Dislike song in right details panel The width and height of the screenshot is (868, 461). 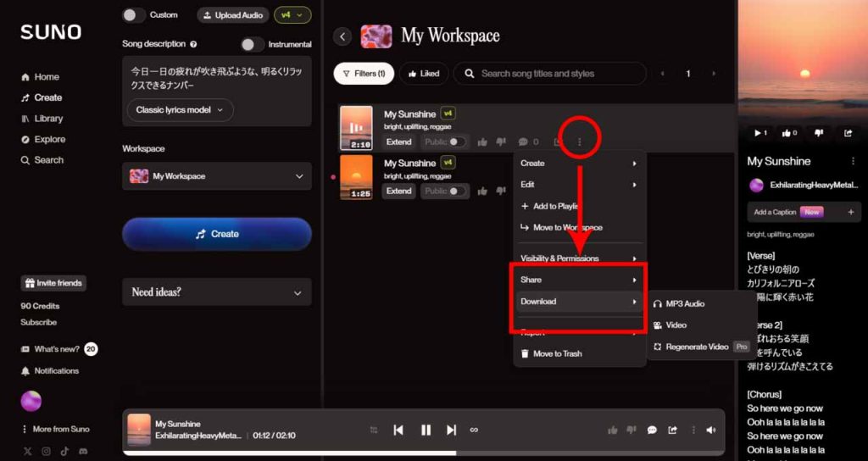click(x=820, y=133)
